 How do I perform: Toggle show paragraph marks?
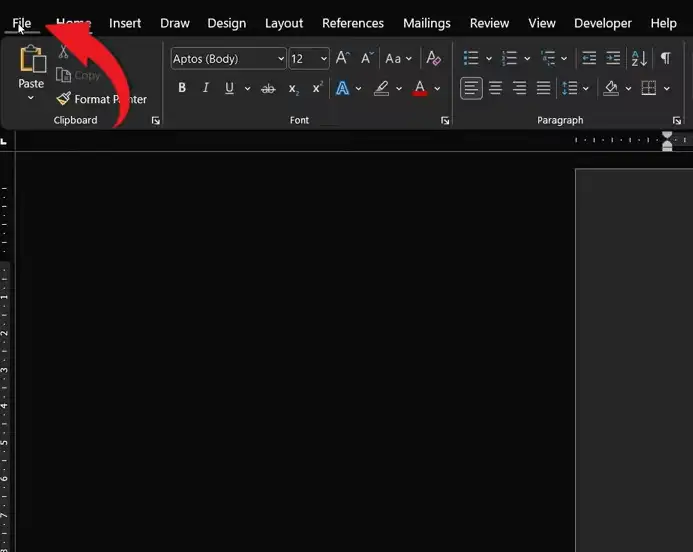click(x=665, y=58)
